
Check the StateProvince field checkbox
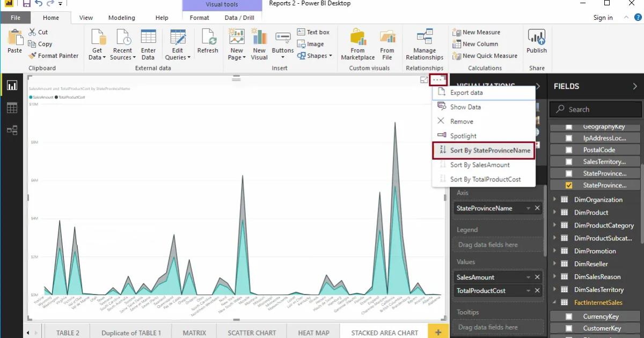pos(569,173)
